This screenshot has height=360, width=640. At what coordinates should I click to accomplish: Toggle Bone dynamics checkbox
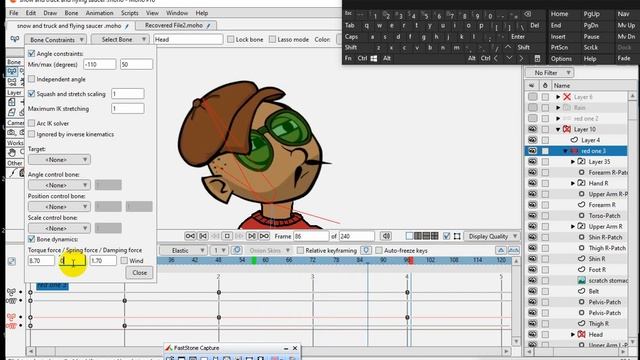click(31, 239)
